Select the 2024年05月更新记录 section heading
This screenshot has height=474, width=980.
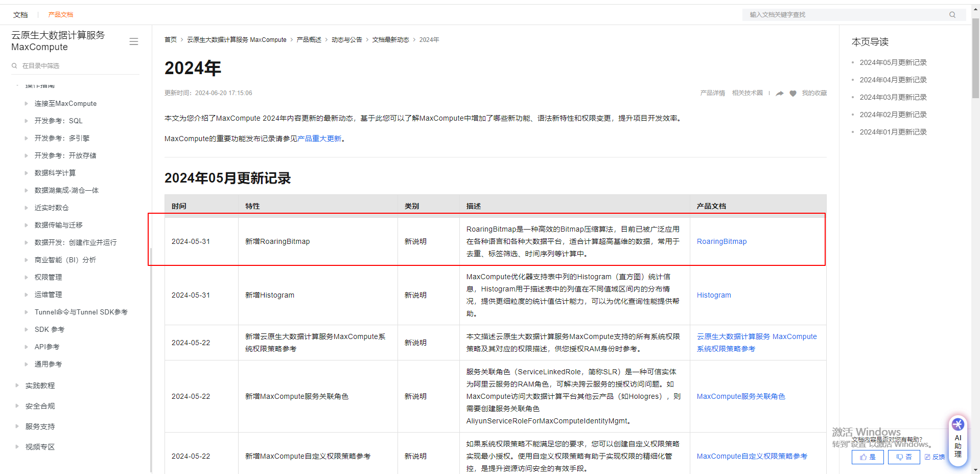click(x=227, y=178)
